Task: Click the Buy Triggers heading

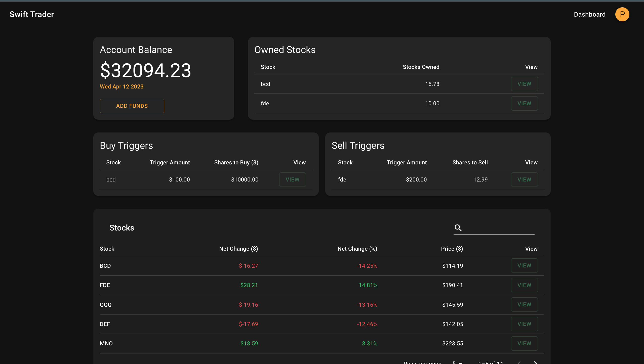Action: [126, 146]
